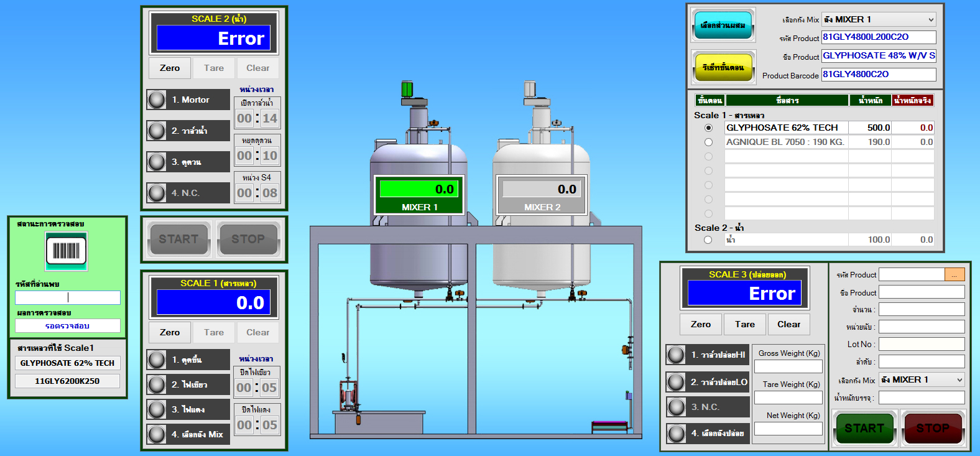
Task: Click the N.C. indicator lamp in Scale 2 panel
Action: click(157, 193)
